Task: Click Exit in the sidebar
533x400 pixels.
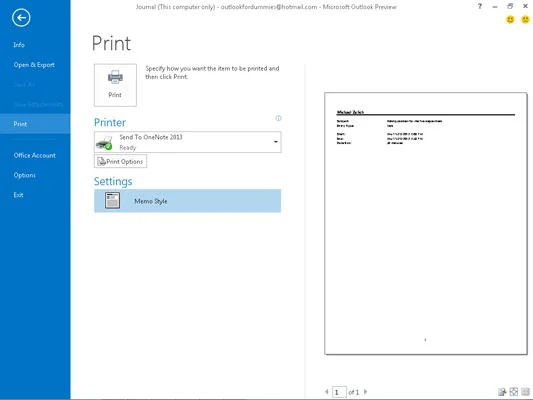Action: 18,195
